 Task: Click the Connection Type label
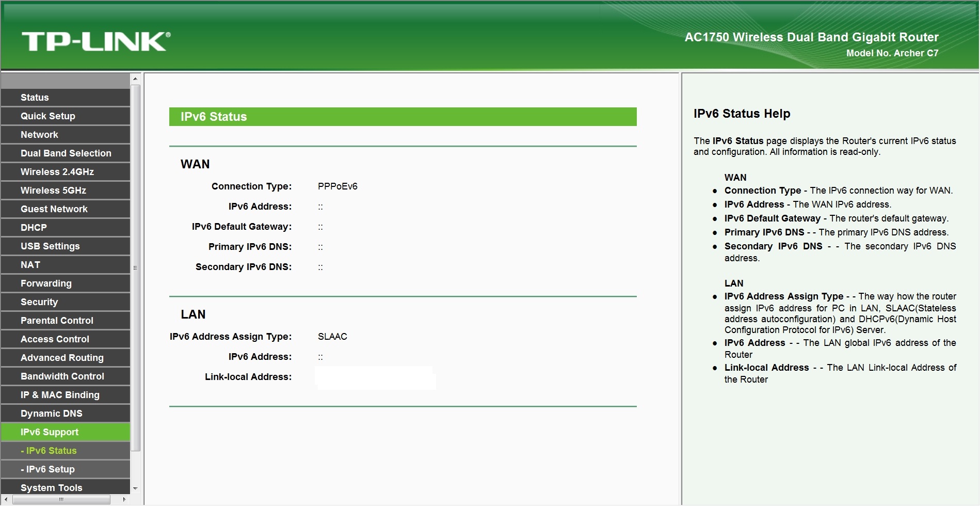pos(252,186)
